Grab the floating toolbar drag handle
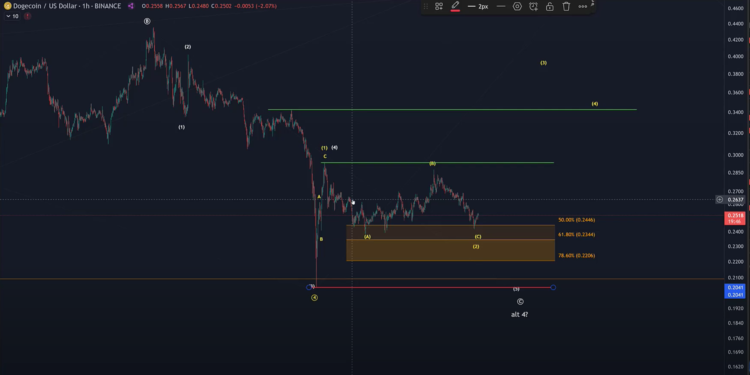The width and height of the screenshot is (750, 375). (x=426, y=7)
